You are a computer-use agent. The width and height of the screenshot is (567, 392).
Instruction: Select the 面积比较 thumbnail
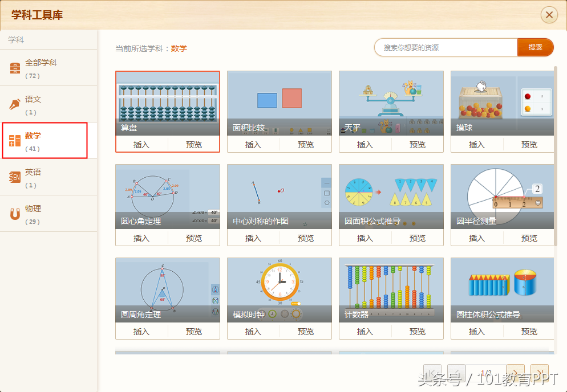click(x=280, y=103)
